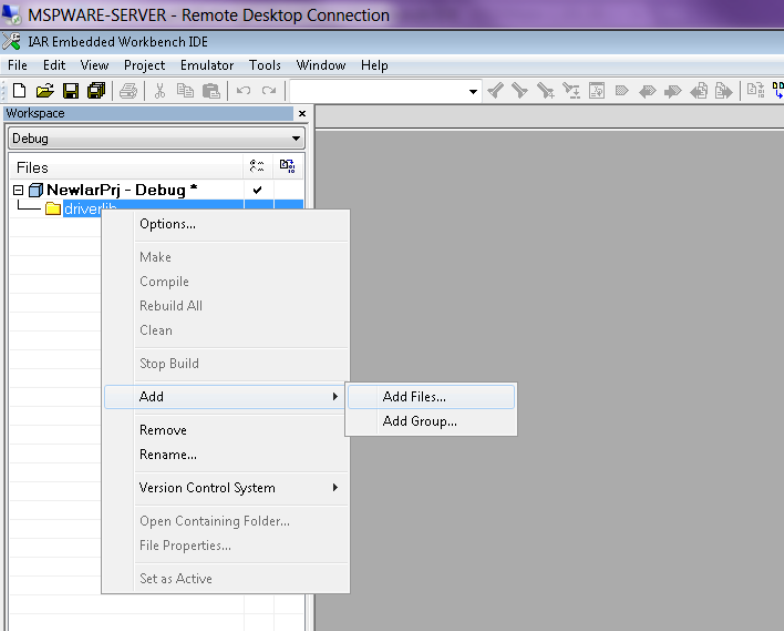Click the Copy toolbar icon
Viewport: 784px width, 631px height.
[x=185, y=90]
